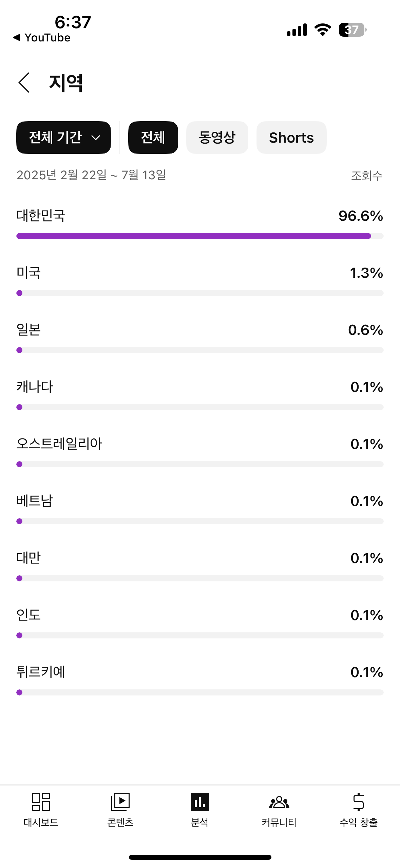400x868 pixels.
Task: Tap the 96.6% percentage value
Action: 361,216
